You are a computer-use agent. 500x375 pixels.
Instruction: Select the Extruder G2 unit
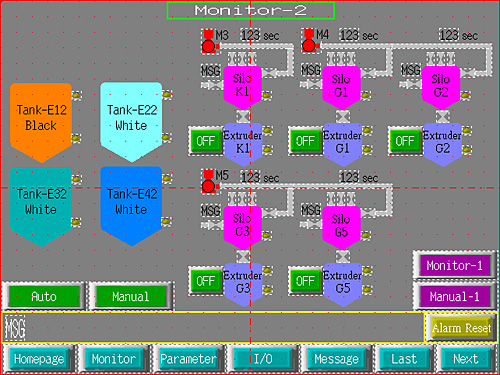[x=442, y=145]
